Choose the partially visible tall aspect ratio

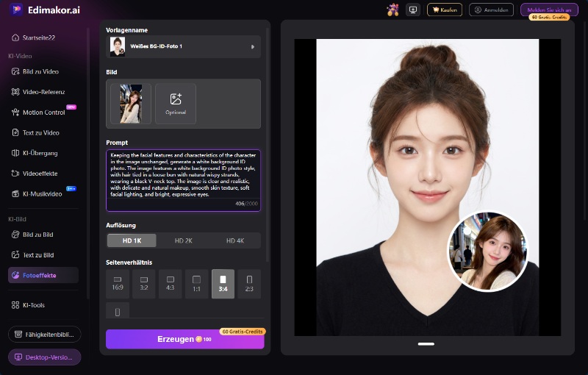click(118, 310)
